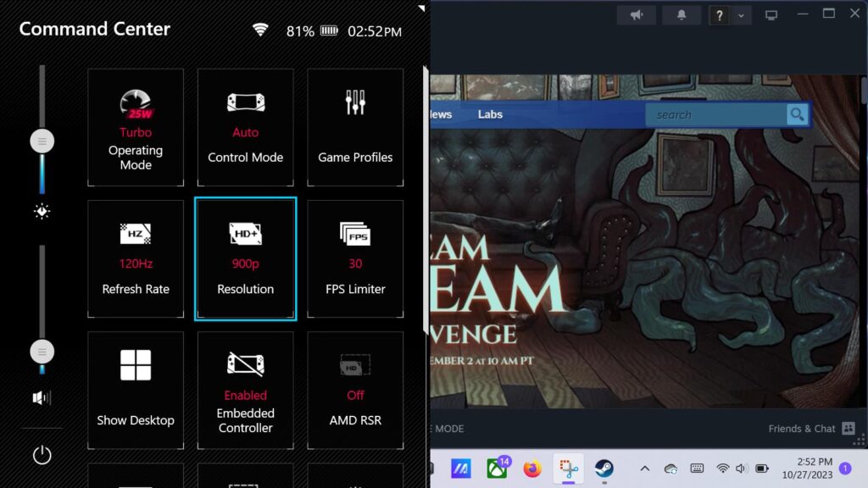Screen dimensions: 868x488
Task: Click the OneDrive cloud tray icon
Action: (x=671, y=469)
